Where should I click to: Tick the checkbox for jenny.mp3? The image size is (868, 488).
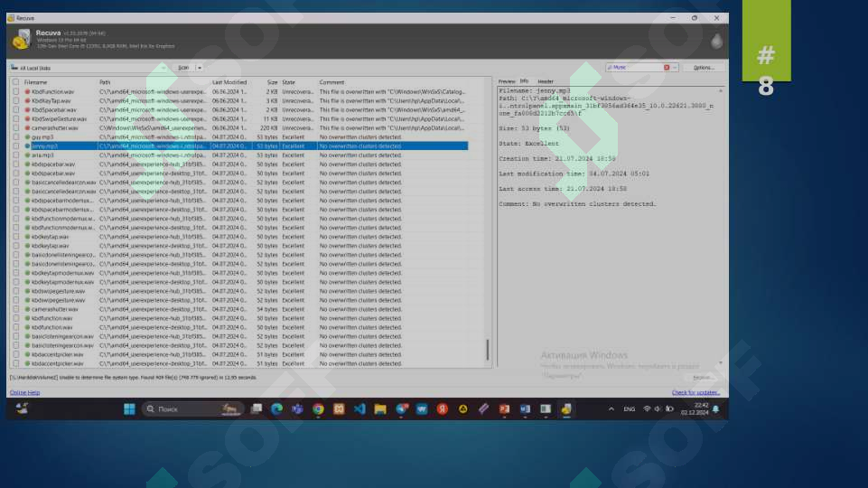tap(16, 146)
